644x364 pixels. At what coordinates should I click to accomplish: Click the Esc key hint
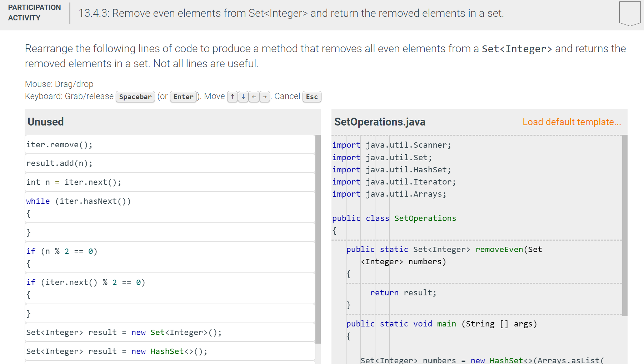pyautogui.click(x=312, y=97)
